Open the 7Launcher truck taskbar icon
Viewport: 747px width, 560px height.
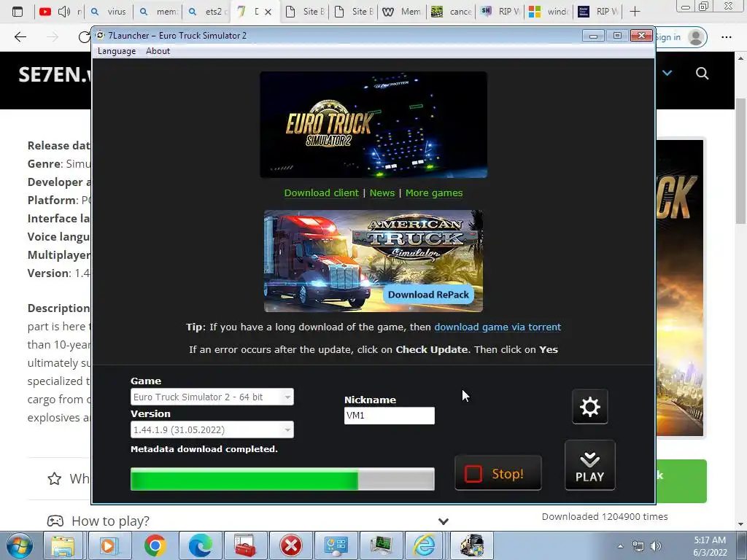coord(471,545)
